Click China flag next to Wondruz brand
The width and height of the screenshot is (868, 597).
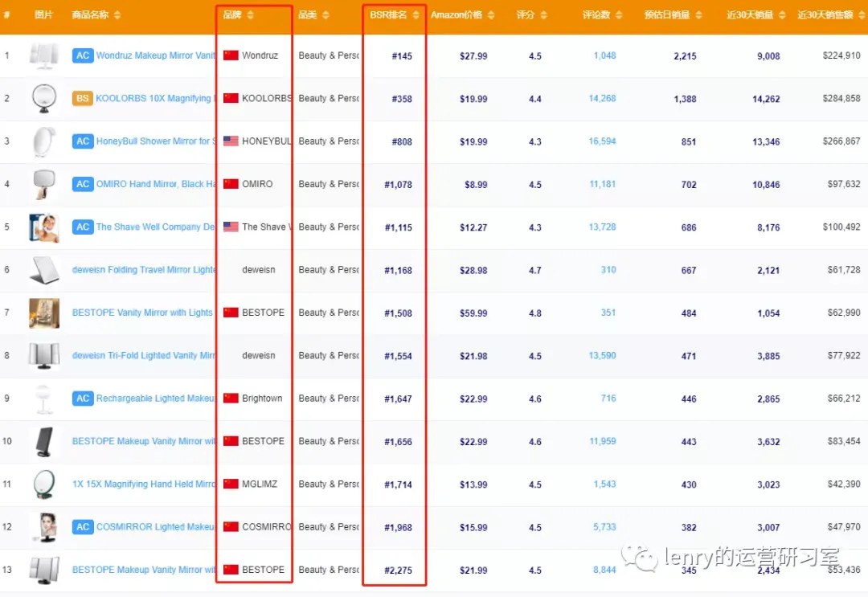tap(231, 55)
